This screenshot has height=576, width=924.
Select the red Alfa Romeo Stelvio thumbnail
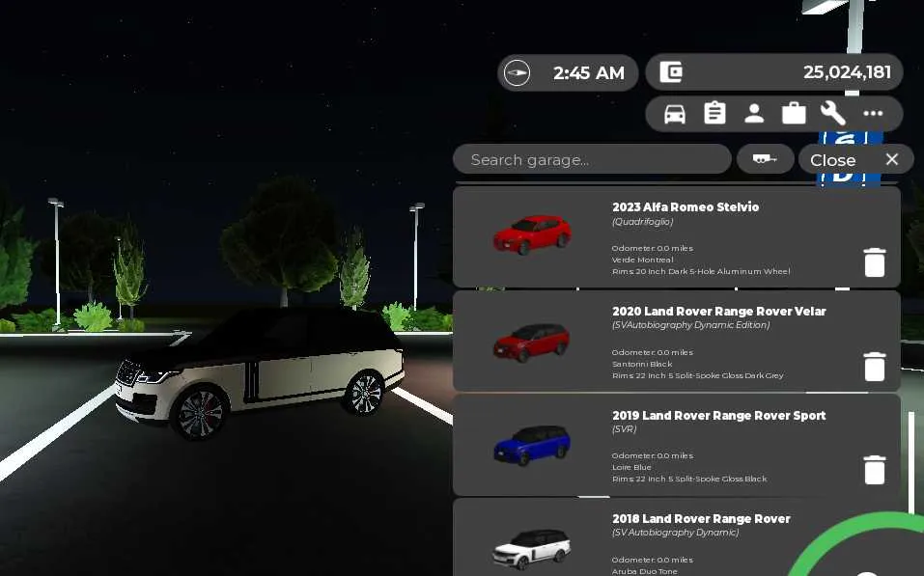click(x=532, y=234)
